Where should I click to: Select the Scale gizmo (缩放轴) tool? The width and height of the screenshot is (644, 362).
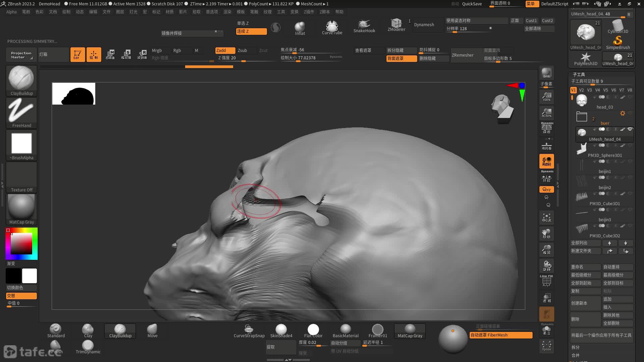click(x=126, y=54)
